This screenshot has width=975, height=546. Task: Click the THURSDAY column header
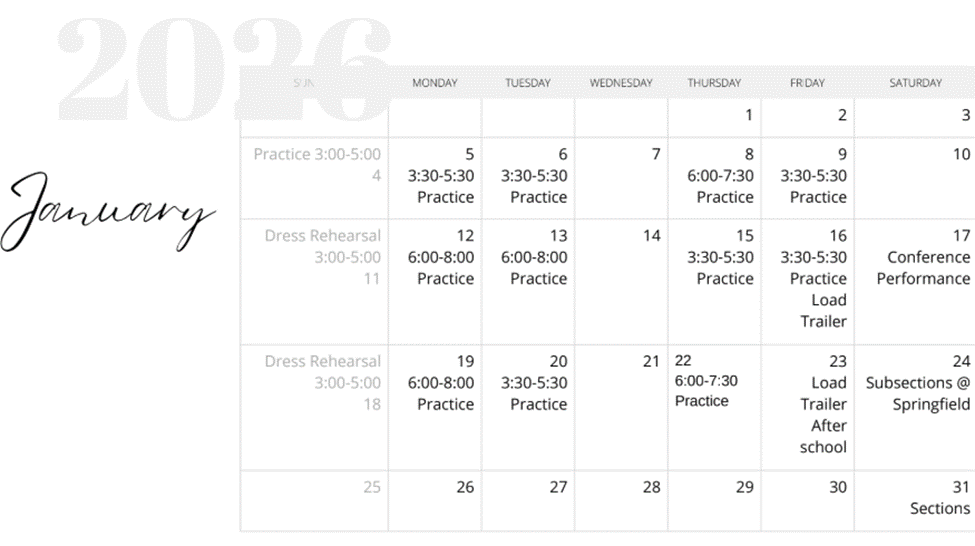pyautogui.click(x=714, y=83)
